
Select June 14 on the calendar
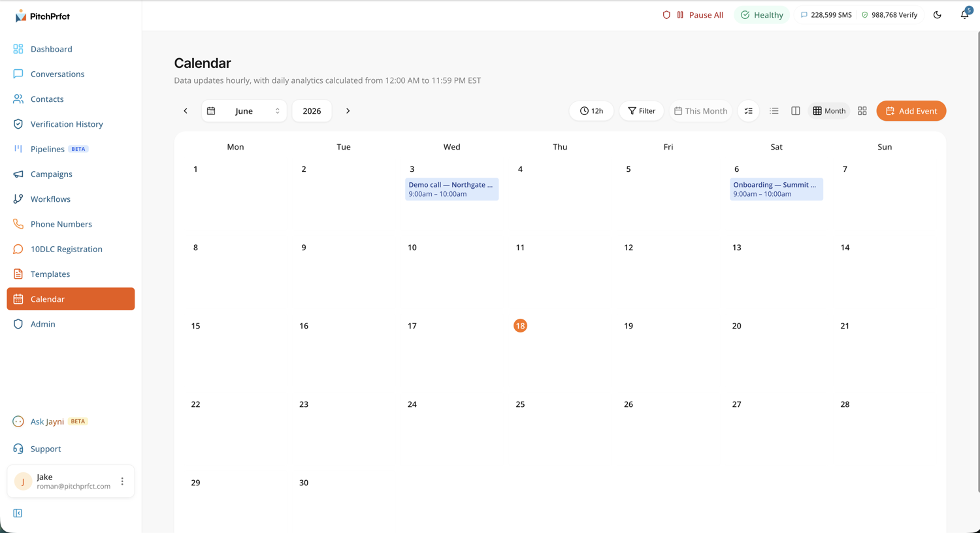point(845,248)
